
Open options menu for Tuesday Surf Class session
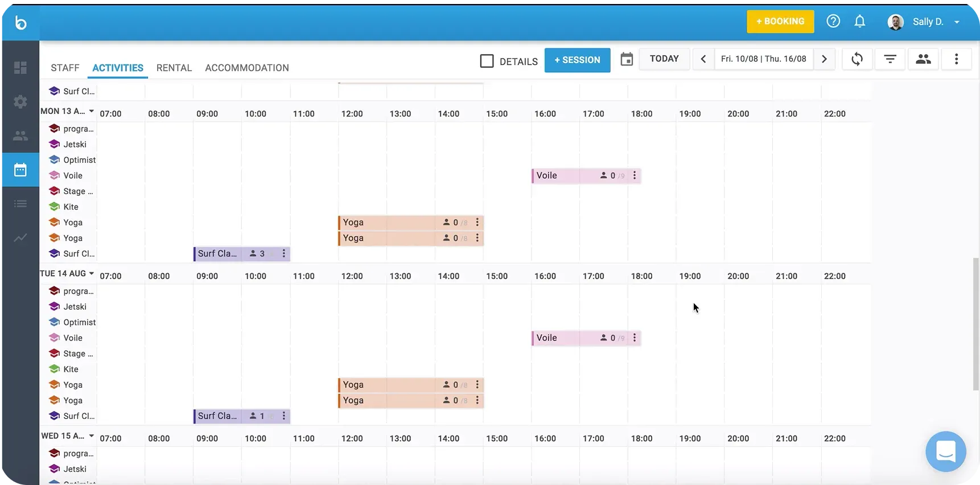283,416
